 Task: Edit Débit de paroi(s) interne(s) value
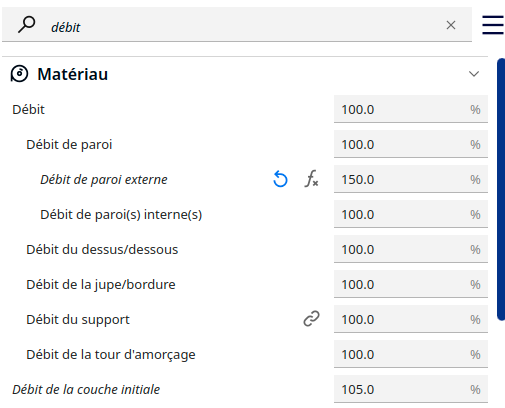click(x=411, y=214)
